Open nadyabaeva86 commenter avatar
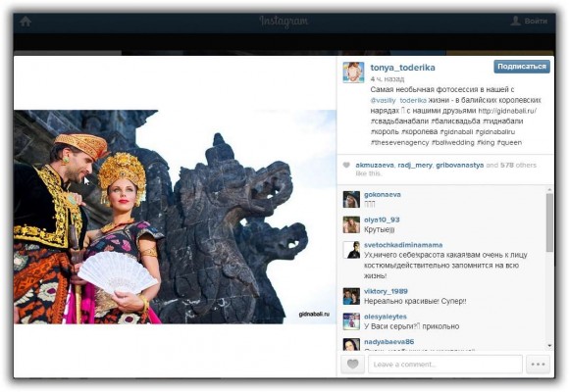 click(x=351, y=345)
